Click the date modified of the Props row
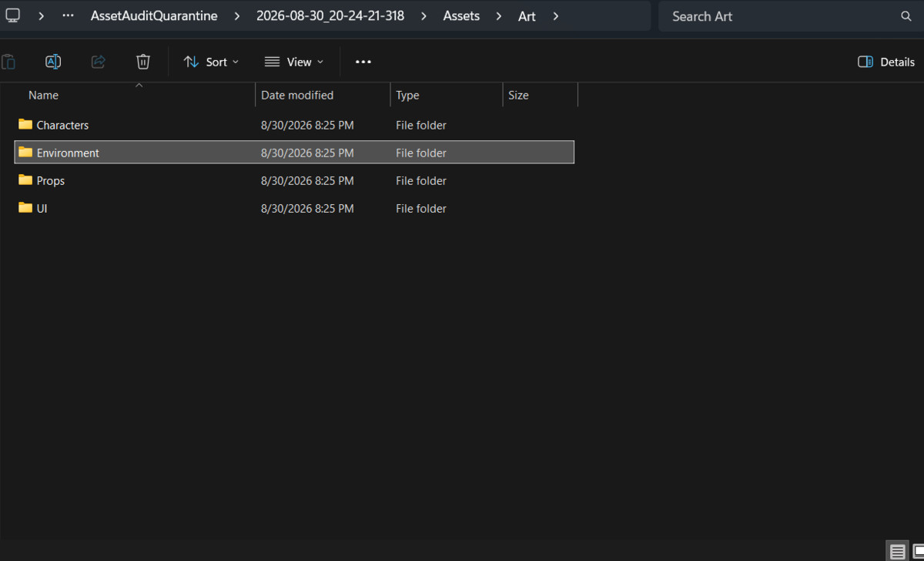This screenshot has width=924, height=561. pyautogui.click(x=307, y=180)
